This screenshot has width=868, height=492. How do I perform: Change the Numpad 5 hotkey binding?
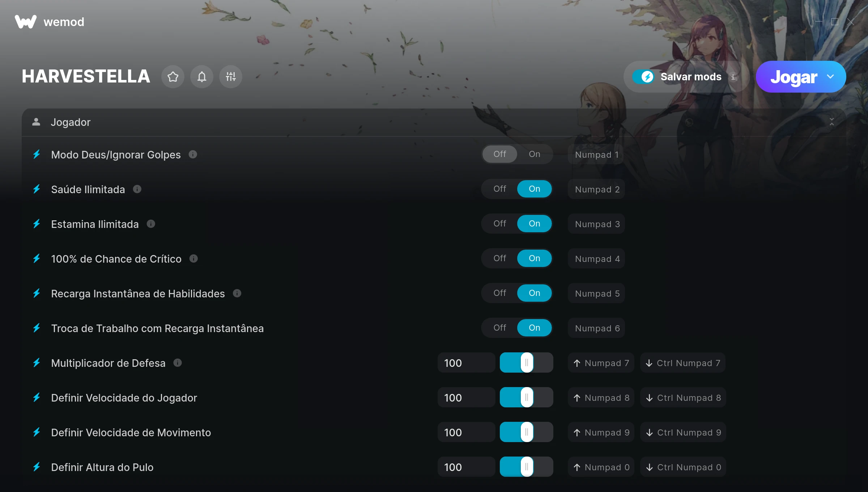click(596, 293)
